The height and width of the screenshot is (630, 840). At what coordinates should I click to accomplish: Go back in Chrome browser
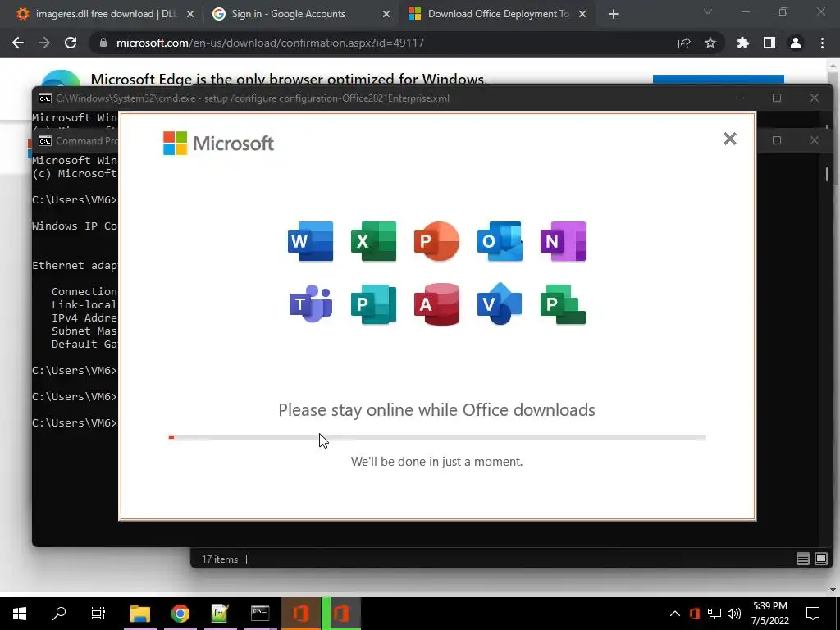18,43
